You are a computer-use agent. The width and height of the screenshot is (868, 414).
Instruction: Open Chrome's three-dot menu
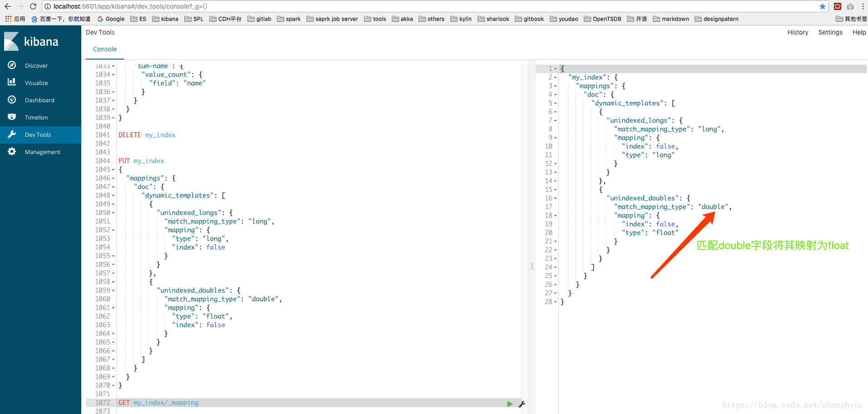coord(863,6)
